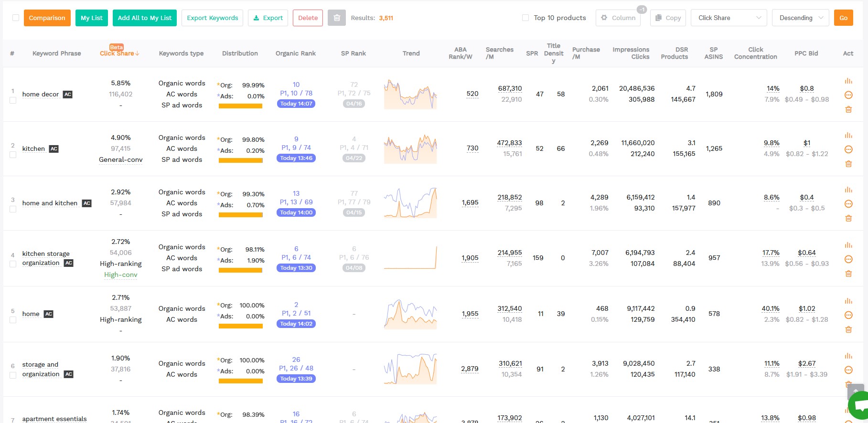
Task: Click AC badge next to home and kitchen
Action: [x=86, y=203]
